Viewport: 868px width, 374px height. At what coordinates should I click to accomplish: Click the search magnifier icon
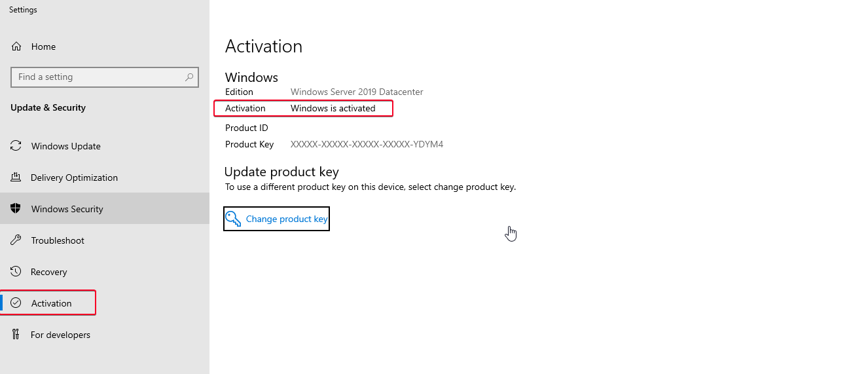tap(189, 77)
